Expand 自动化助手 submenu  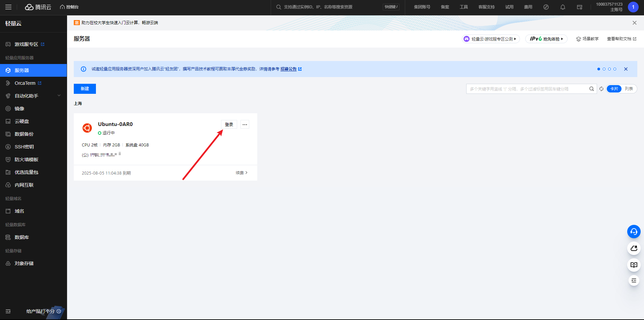[34, 96]
